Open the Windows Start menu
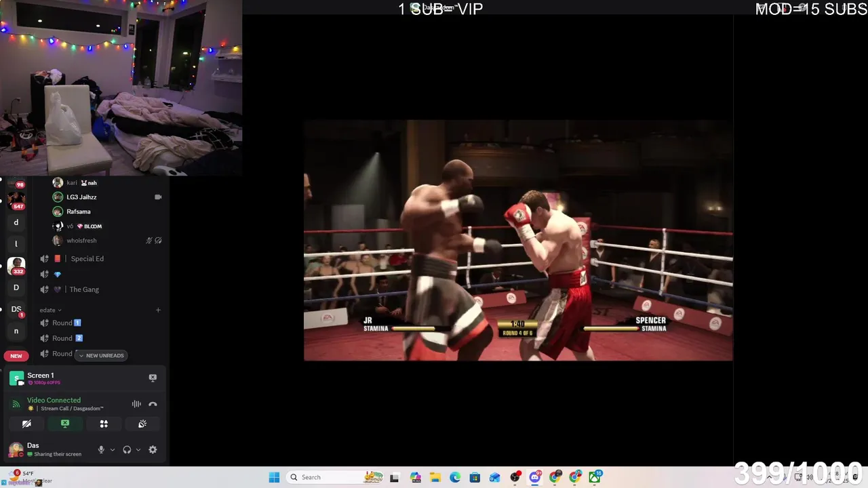 274,477
